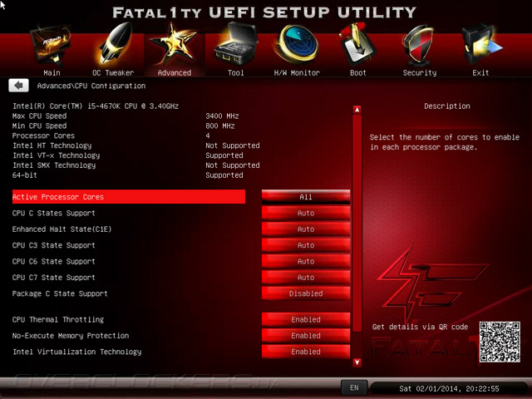Select the Package C State Support label
This screenshot has height=399, width=532.
click(60, 293)
